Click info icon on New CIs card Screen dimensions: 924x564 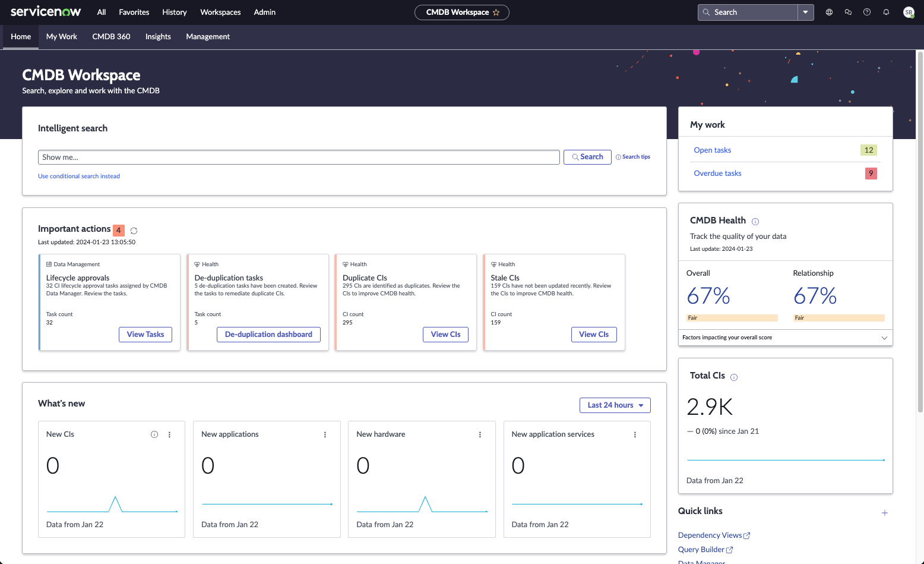pos(154,434)
